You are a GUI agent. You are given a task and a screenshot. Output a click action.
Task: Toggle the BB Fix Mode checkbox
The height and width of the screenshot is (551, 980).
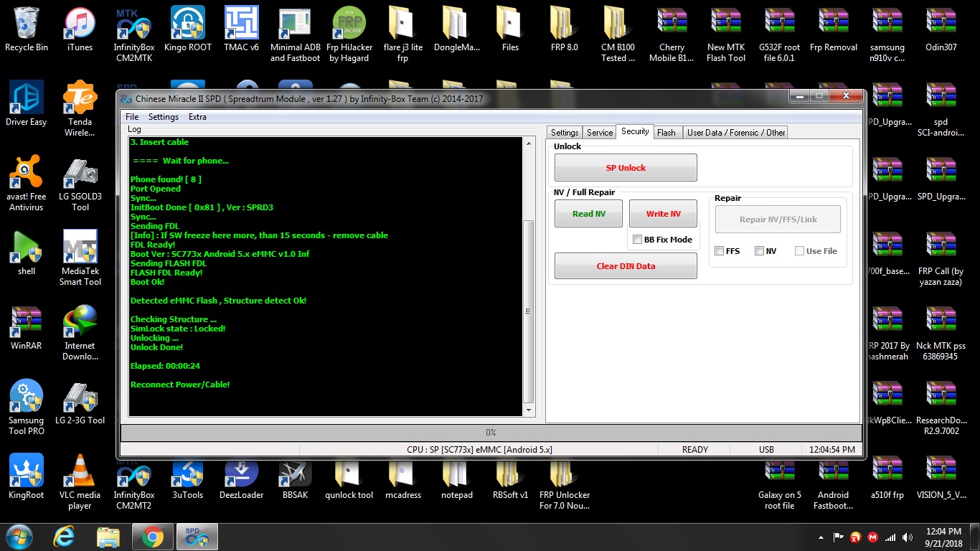[638, 240]
